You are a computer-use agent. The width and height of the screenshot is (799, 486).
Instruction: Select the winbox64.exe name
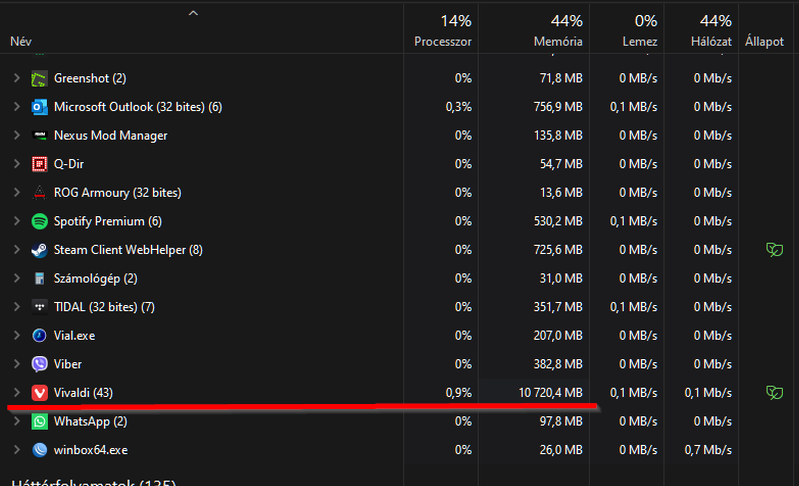91,450
